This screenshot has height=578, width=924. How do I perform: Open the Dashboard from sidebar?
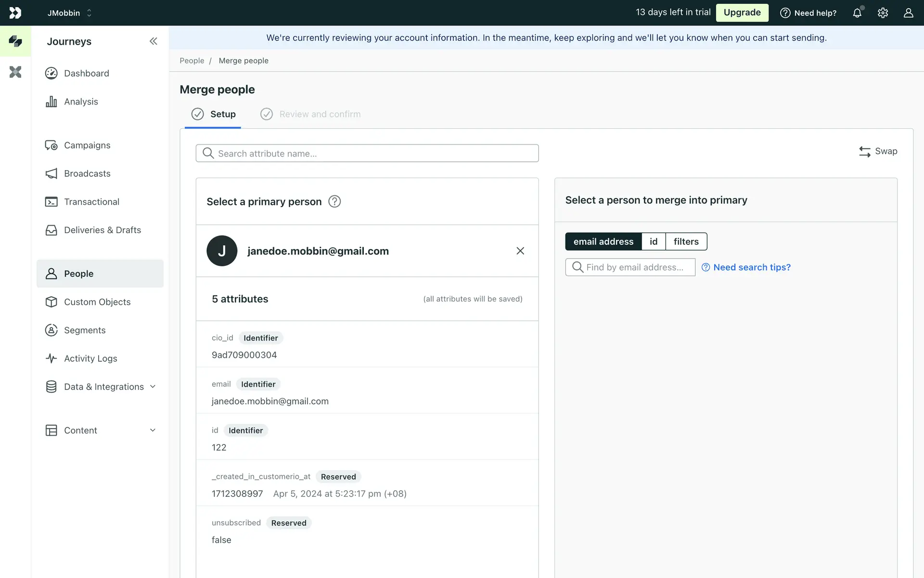point(87,73)
